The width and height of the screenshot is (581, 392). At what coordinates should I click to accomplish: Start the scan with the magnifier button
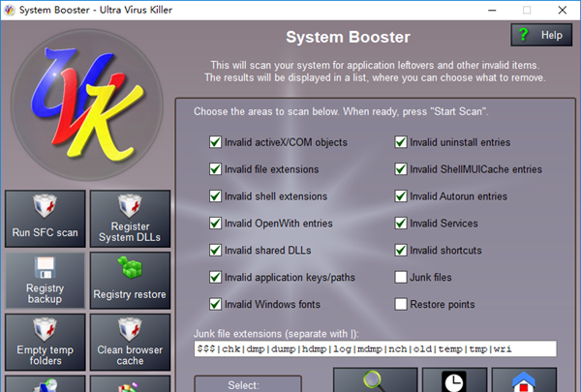[376, 380]
